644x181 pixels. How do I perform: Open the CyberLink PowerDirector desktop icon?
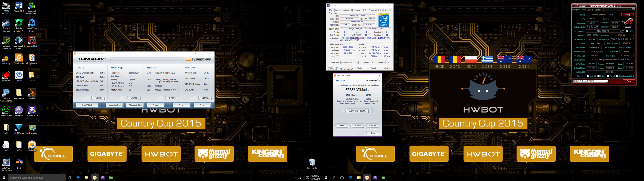pyautogui.click(x=32, y=8)
